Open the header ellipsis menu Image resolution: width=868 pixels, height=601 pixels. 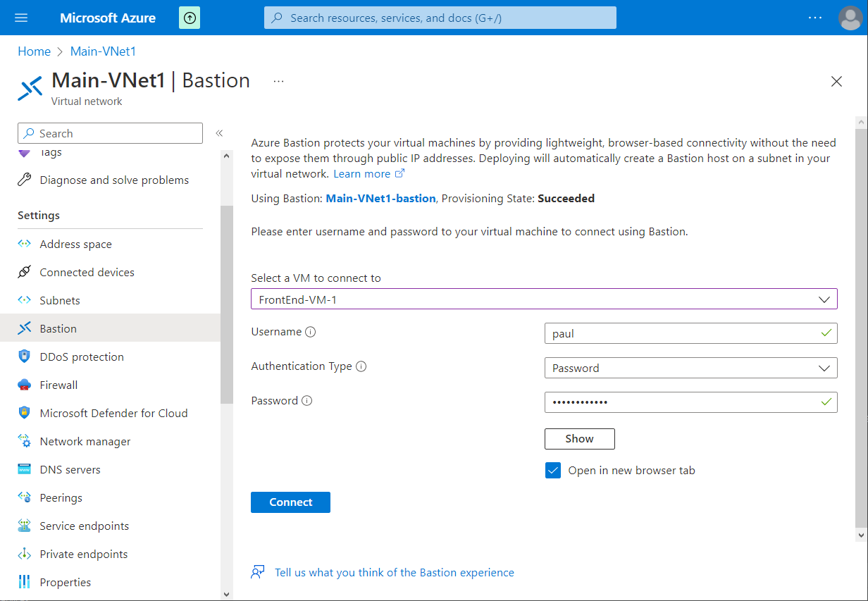click(815, 18)
